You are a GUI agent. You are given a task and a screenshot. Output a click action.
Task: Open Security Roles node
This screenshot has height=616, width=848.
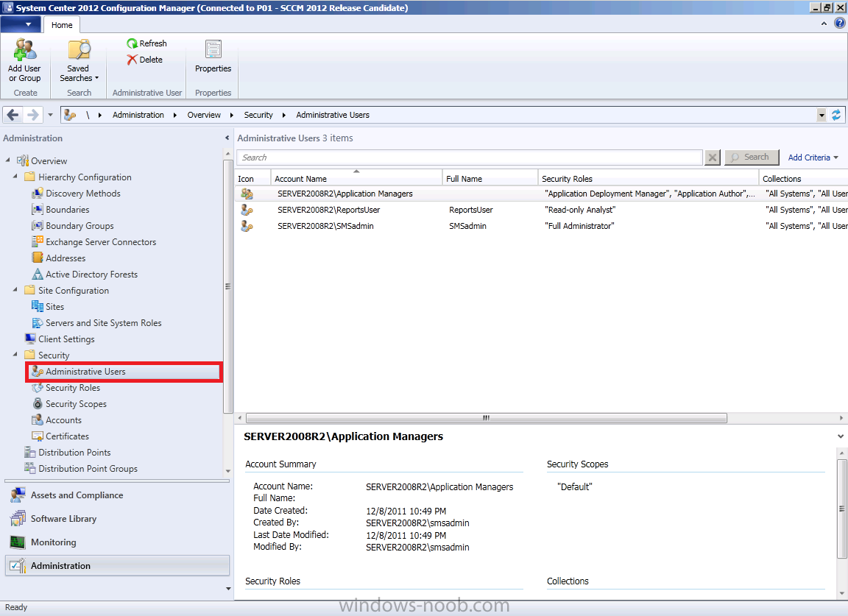click(66, 388)
